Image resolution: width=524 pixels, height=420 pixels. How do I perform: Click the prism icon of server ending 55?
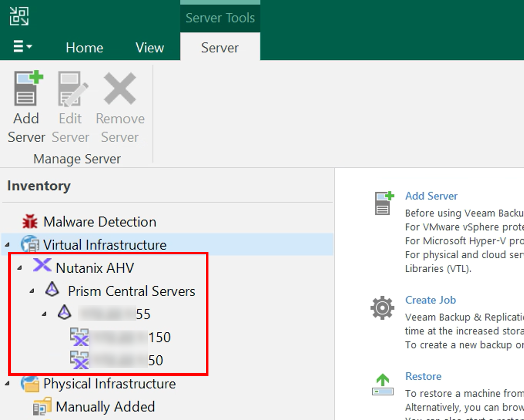(65, 312)
